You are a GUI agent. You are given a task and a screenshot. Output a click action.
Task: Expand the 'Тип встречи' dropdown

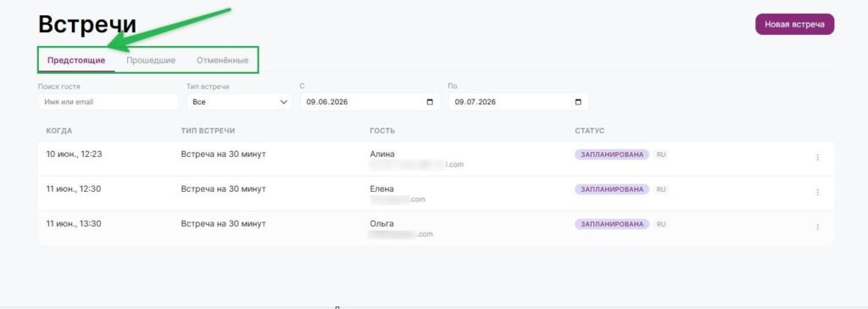click(239, 102)
